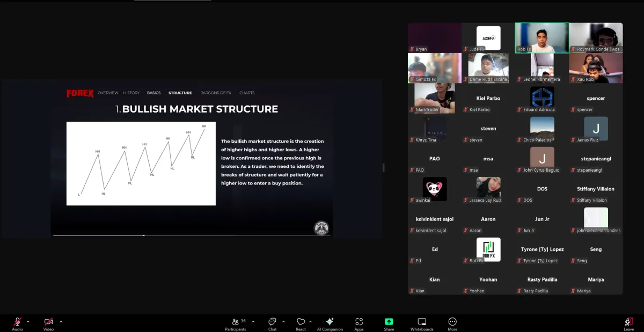Click the slide progress bar
This screenshot has height=332, width=644.
point(144,234)
